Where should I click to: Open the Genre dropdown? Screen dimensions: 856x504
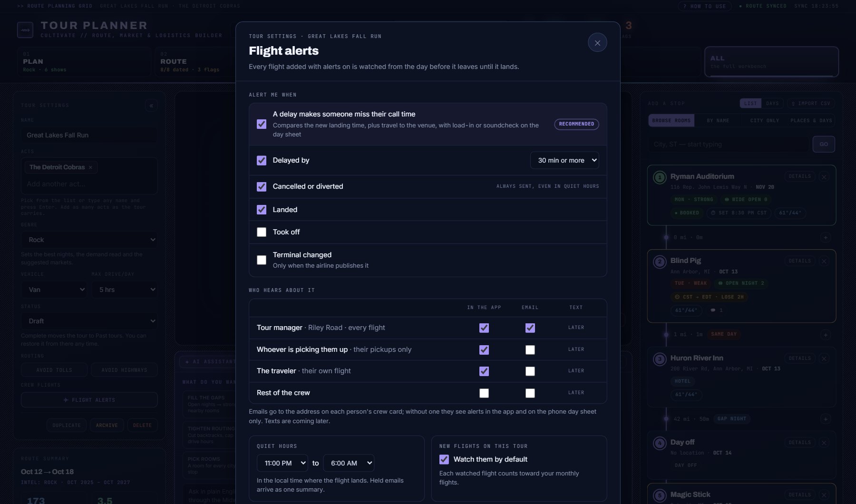pos(89,240)
